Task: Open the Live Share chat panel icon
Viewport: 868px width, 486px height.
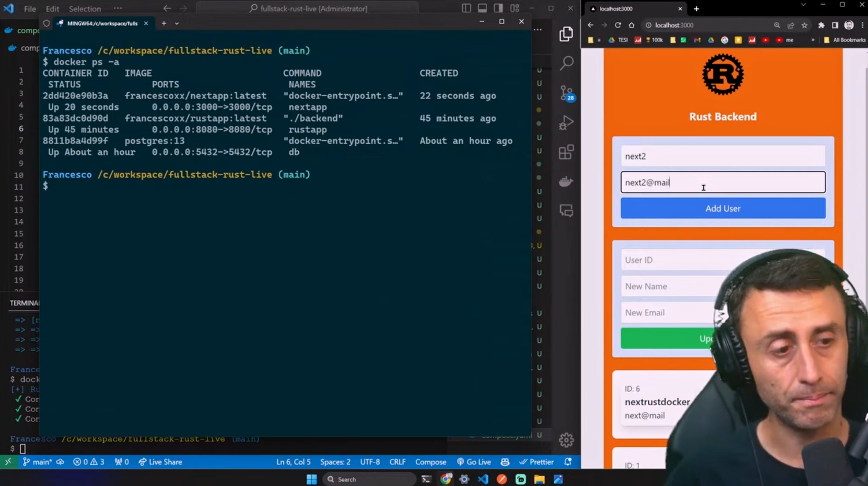Action: pos(566,211)
